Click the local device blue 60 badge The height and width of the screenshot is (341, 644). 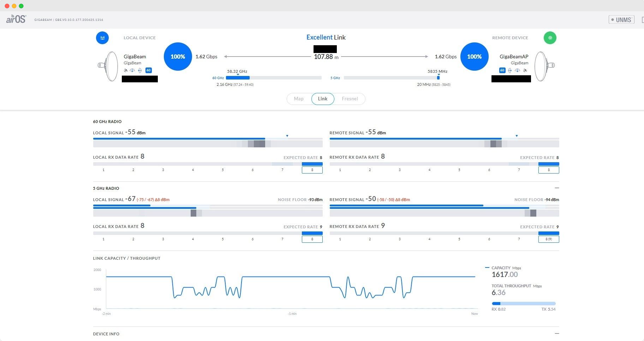click(148, 70)
